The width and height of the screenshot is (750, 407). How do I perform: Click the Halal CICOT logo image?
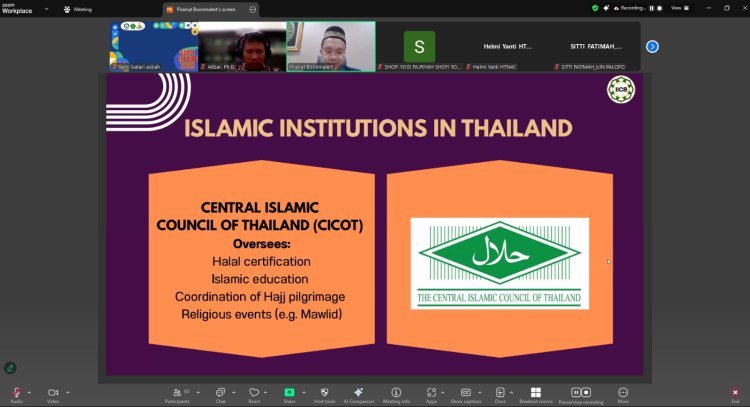(500, 263)
